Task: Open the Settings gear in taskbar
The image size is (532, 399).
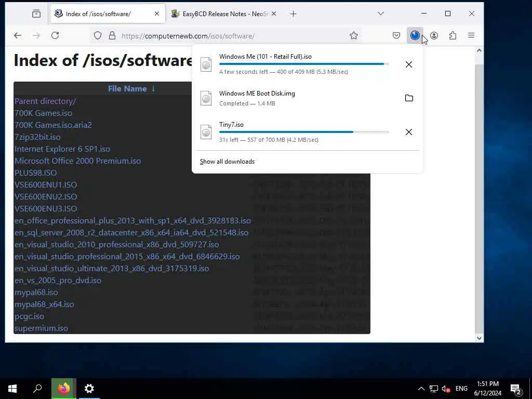Action: point(89,389)
